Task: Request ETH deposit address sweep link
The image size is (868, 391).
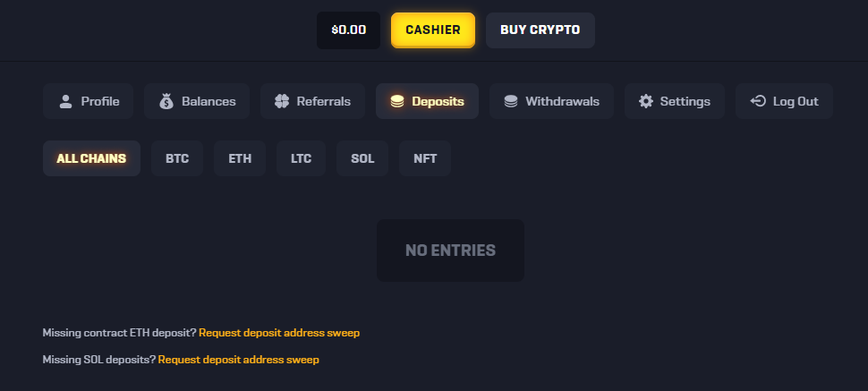Action: click(279, 333)
